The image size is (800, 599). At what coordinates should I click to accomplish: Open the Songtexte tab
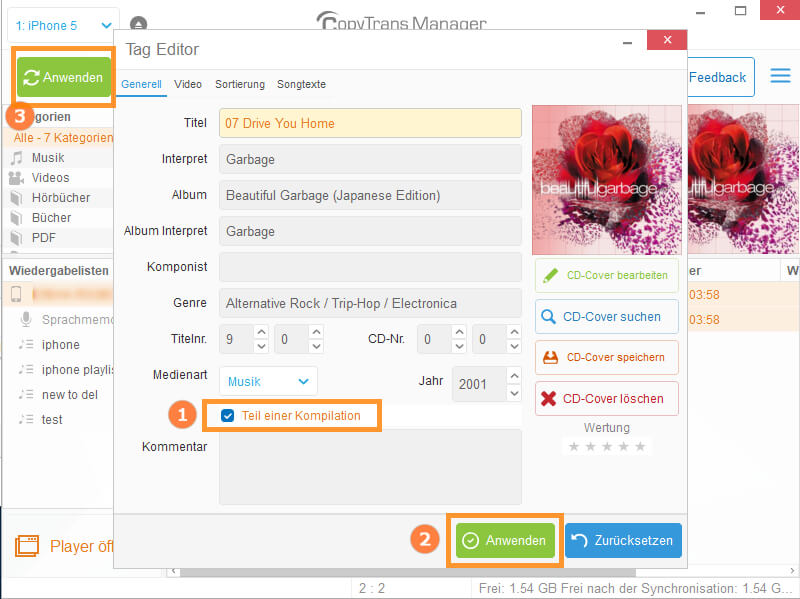point(301,84)
